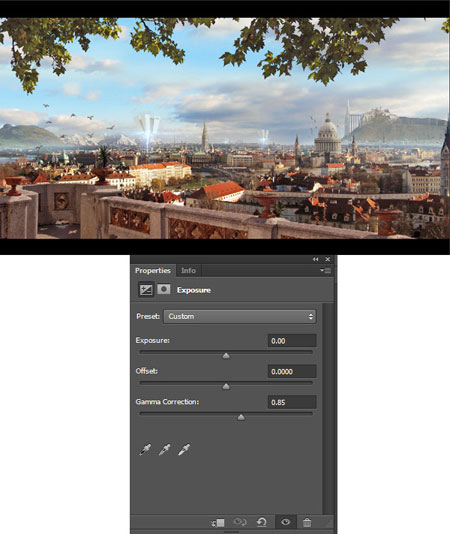
Task: Pick the gray point eyedropper
Action: coord(165,450)
